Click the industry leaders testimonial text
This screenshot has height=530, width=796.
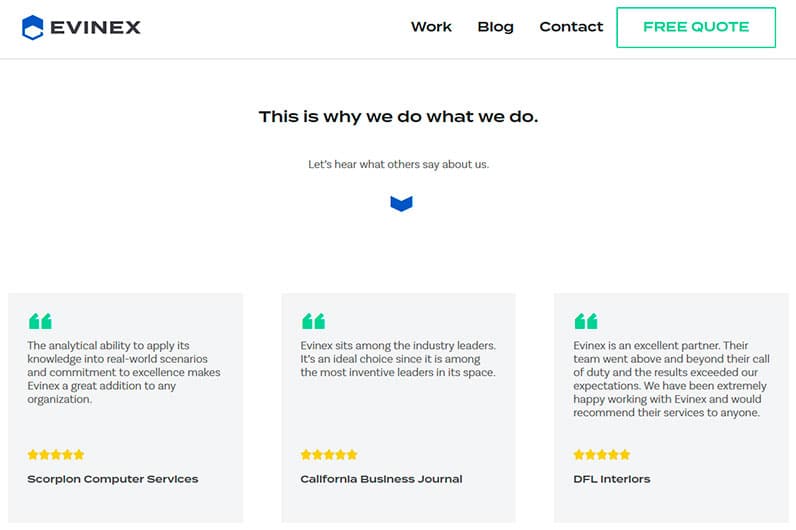398,359
